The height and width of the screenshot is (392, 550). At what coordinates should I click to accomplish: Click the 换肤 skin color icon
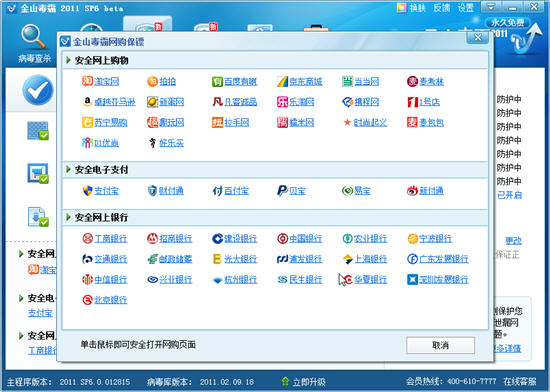click(x=402, y=8)
